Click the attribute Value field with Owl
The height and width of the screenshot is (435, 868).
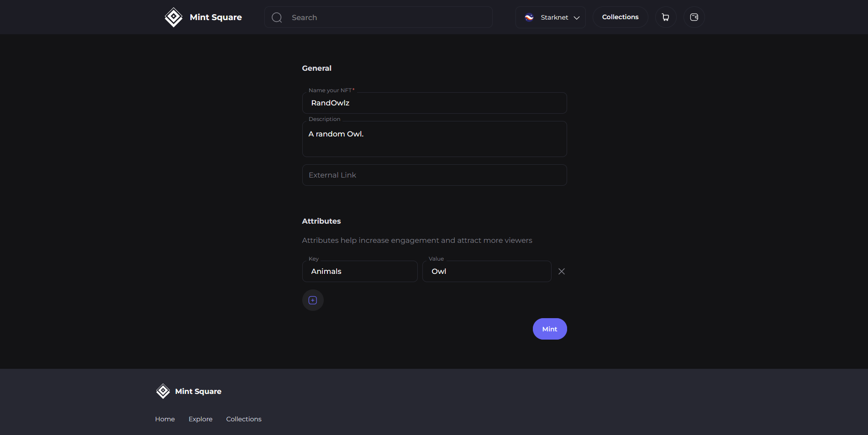coord(486,272)
